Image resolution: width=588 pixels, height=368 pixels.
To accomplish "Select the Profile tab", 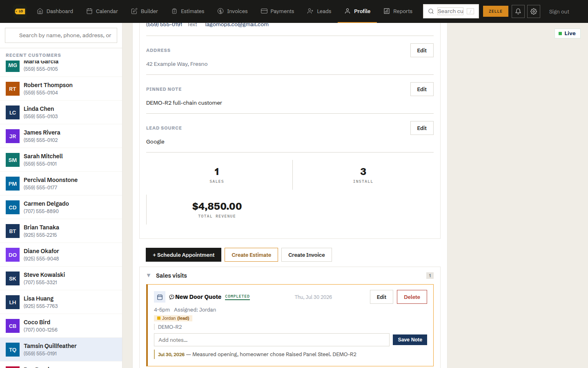I will 357,11.
